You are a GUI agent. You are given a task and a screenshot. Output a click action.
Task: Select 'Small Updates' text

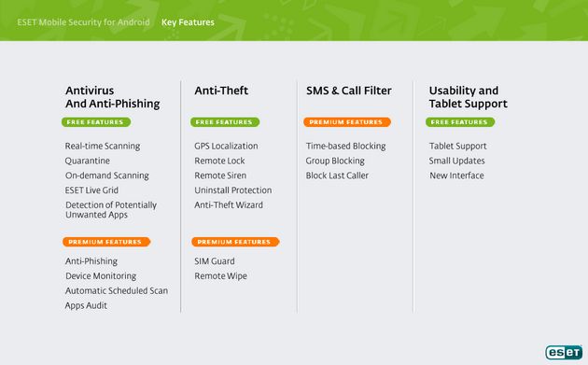[x=456, y=161]
